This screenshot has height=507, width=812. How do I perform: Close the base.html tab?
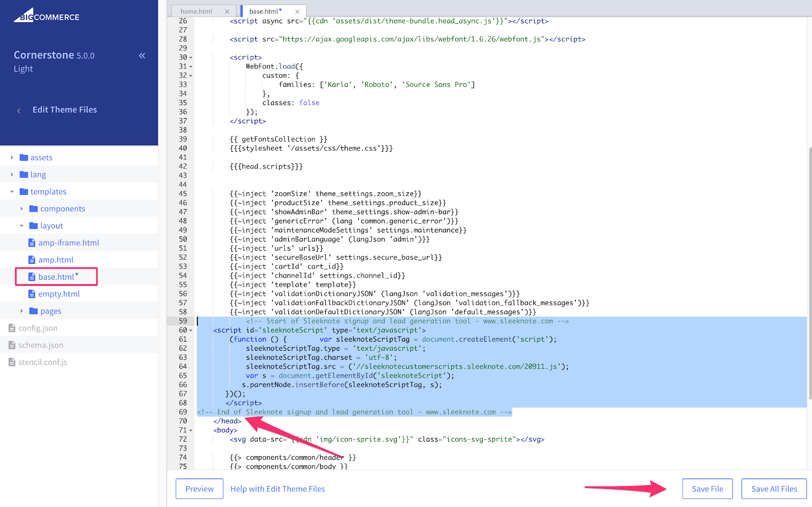[297, 11]
